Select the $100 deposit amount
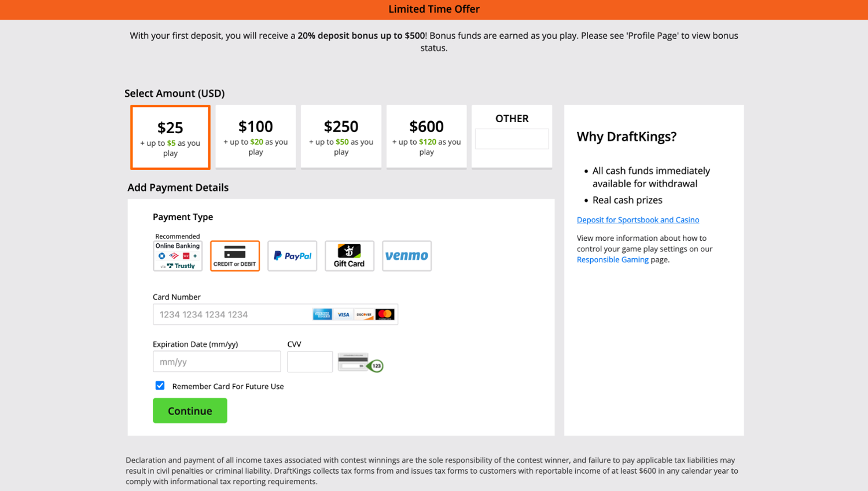 256,137
